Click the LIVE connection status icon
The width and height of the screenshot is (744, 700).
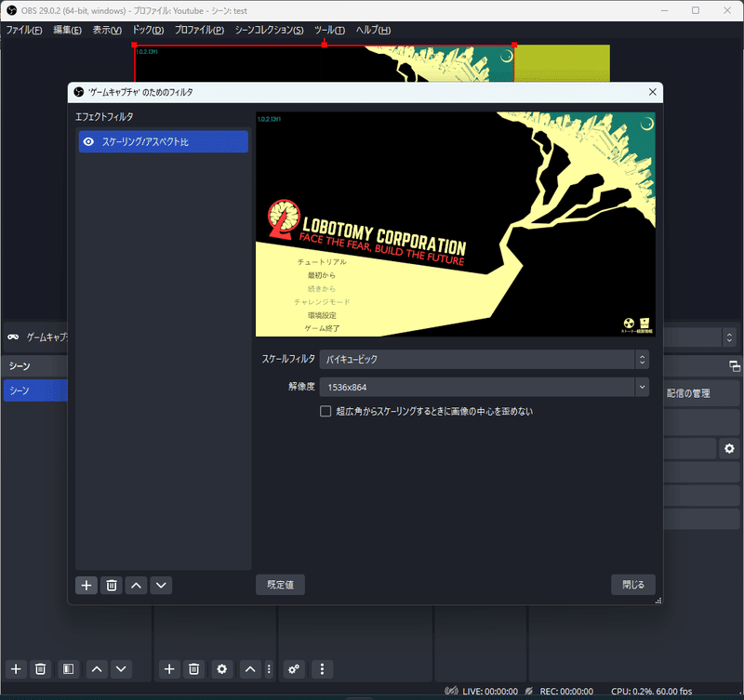pyautogui.click(x=451, y=691)
